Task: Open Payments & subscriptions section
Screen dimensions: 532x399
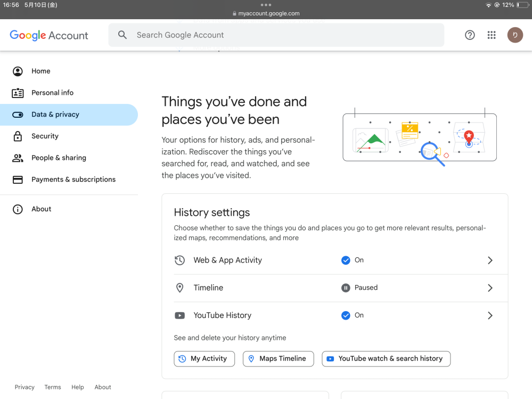Action: (69, 180)
